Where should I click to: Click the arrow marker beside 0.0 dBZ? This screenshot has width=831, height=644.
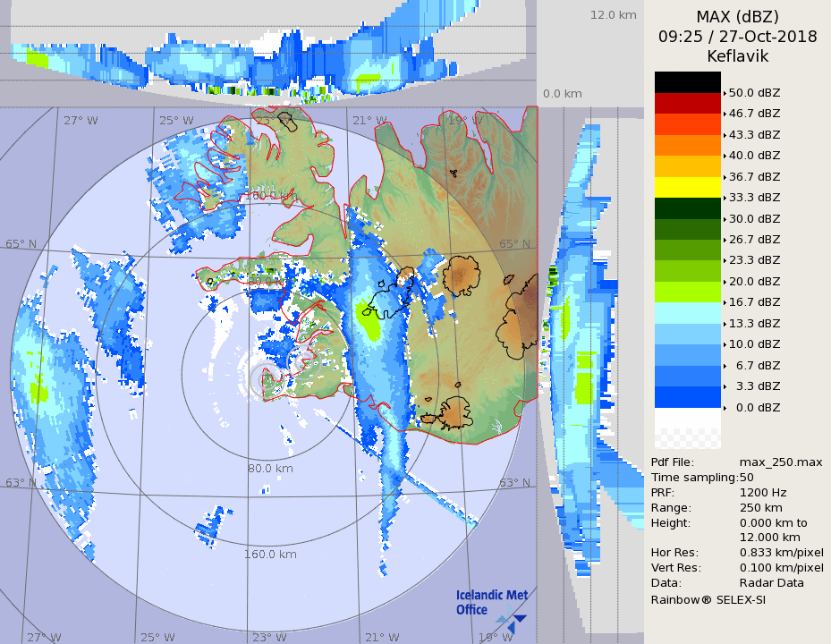725,407
